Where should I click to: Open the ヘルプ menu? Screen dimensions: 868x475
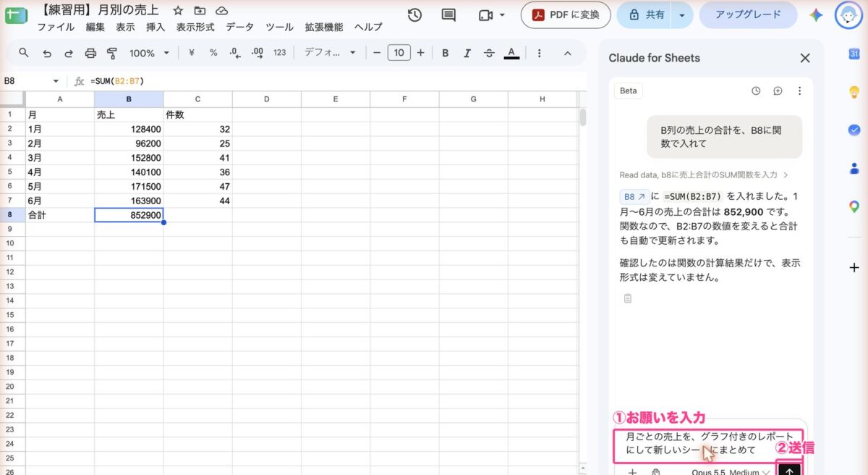368,27
